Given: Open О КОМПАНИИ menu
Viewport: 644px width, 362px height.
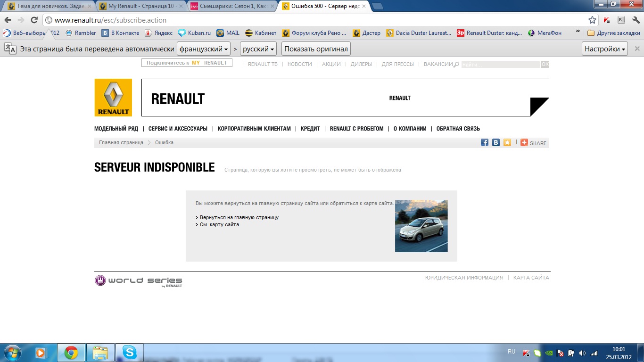Looking at the screenshot, I should (x=410, y=129).
